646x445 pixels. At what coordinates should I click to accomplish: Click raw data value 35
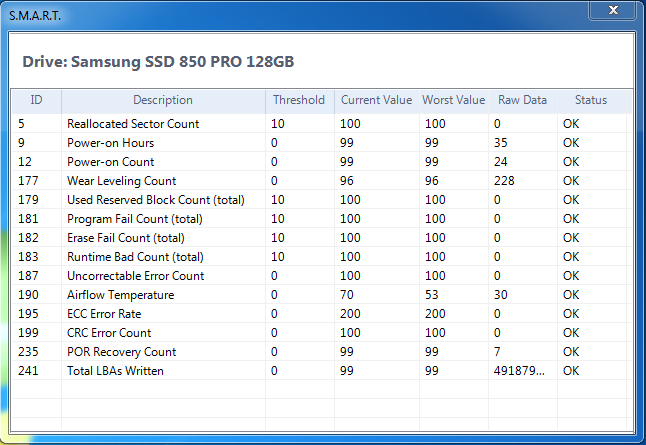click(x=501, y=143)
